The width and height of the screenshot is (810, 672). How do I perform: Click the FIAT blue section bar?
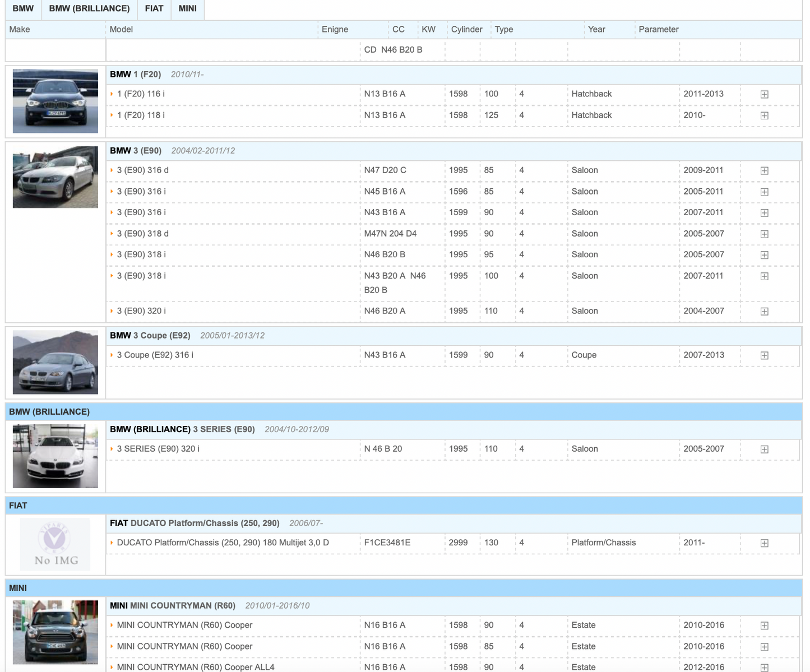point(404,506)
